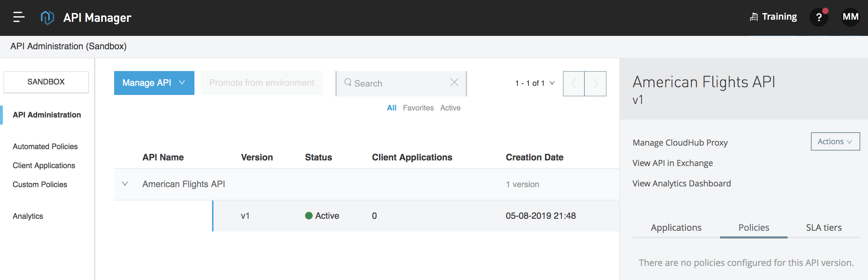Filter APIs by Active
This screenshot has width=868, height=280.
tap(450, 108)
